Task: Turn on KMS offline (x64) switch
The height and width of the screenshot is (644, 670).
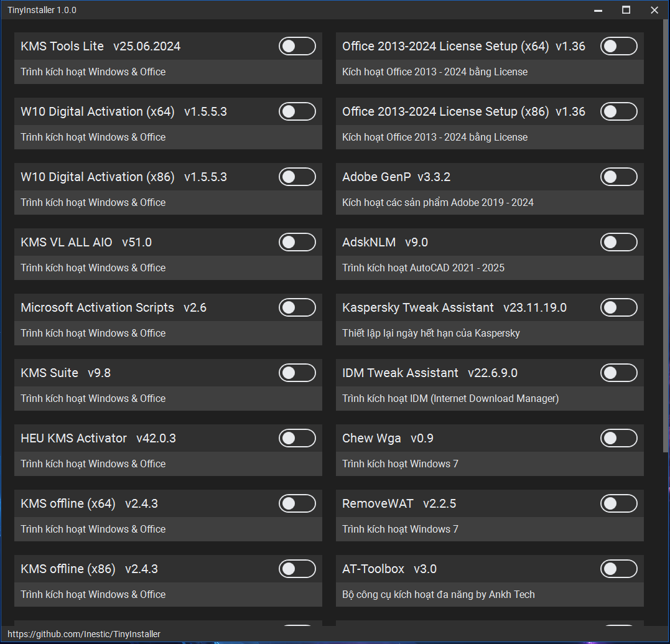Action: (x=297, y=504)
